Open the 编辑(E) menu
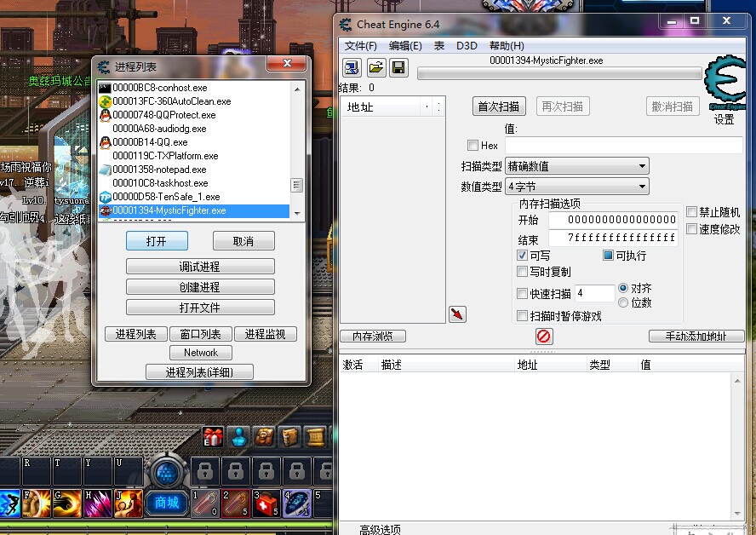Screen dimensions: 756x535 coord(405,46)
